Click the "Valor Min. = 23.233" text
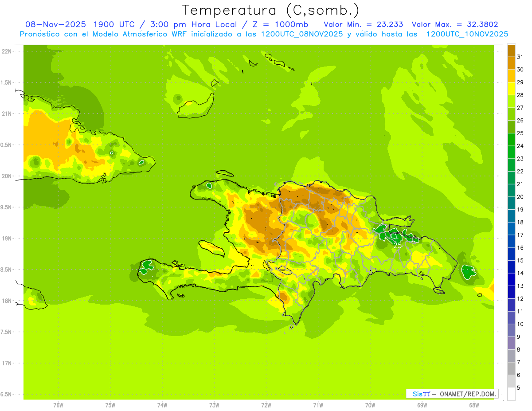The width and height of the screenshot is (532, 411). tap(363, 24)
